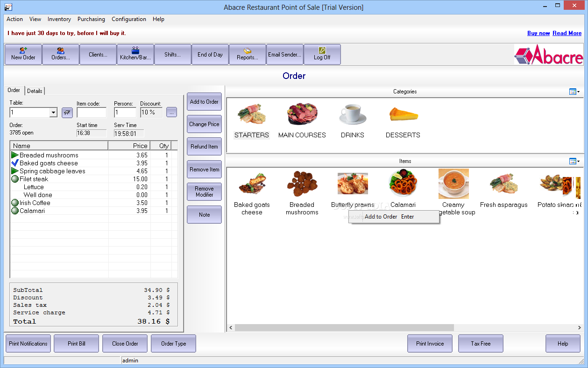
Task: Open Email Sender tool
Action: point(285,54)
